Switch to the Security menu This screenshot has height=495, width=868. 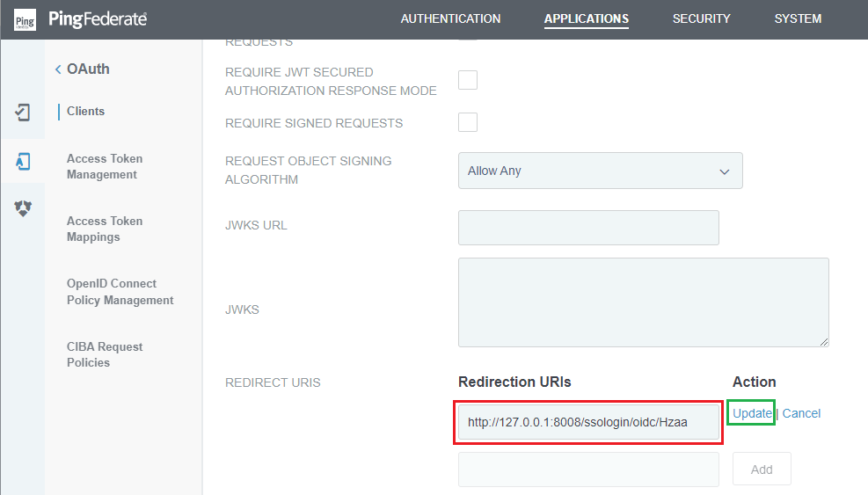(702, 18)
